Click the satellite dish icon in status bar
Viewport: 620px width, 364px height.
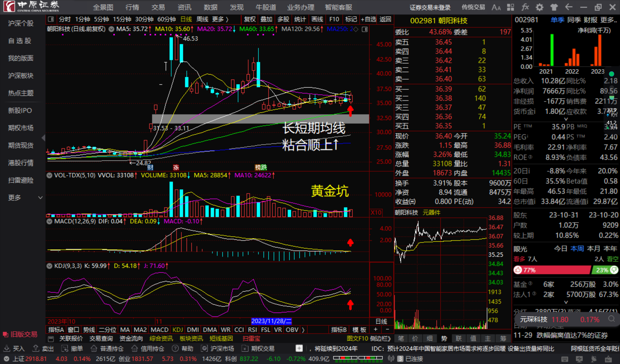[x=594, y=359]
